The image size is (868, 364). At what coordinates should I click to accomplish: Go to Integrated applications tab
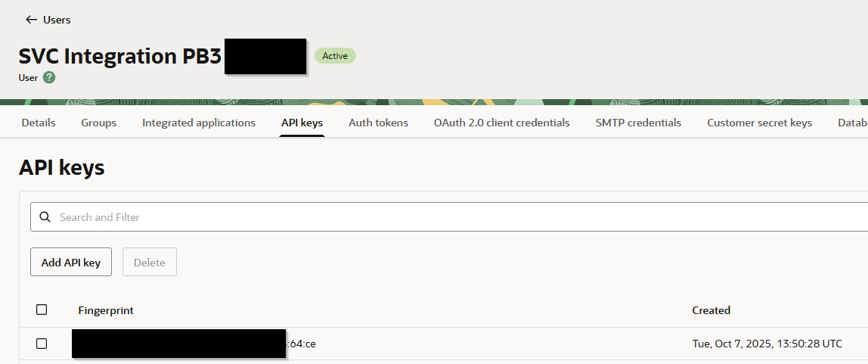[x=199, y=123]
